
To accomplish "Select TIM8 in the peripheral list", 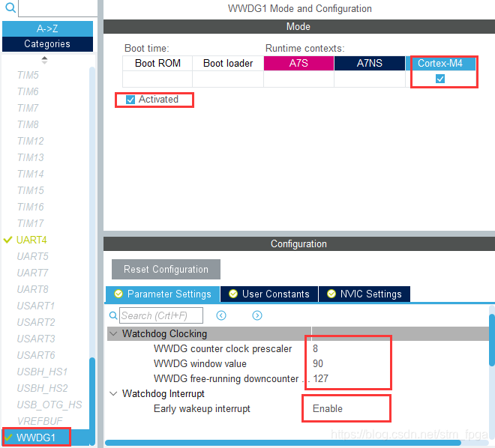I will point(28,124).
